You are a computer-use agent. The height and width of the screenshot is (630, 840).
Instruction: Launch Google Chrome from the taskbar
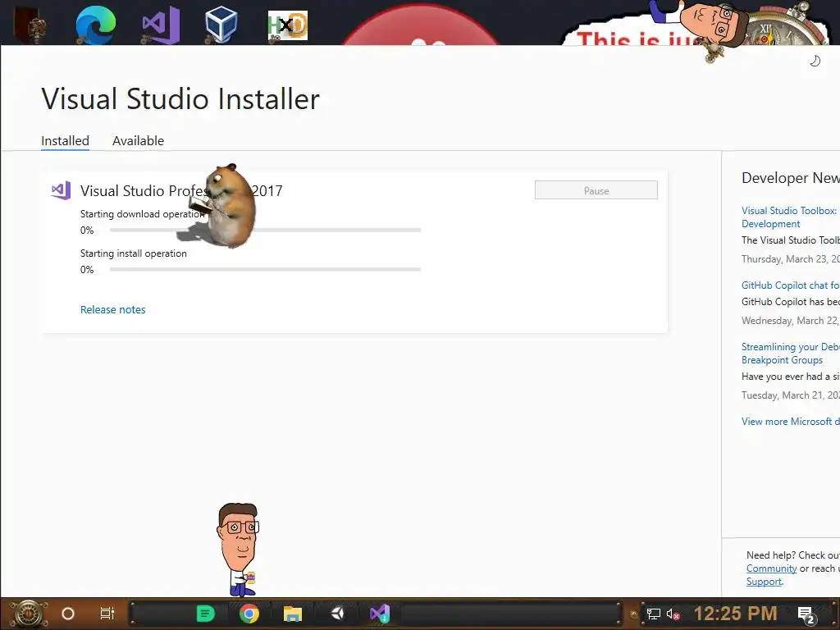point(249,614)
